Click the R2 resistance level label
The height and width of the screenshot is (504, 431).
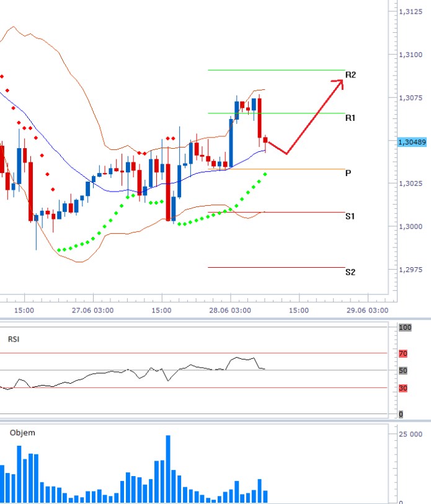[350, 75]
